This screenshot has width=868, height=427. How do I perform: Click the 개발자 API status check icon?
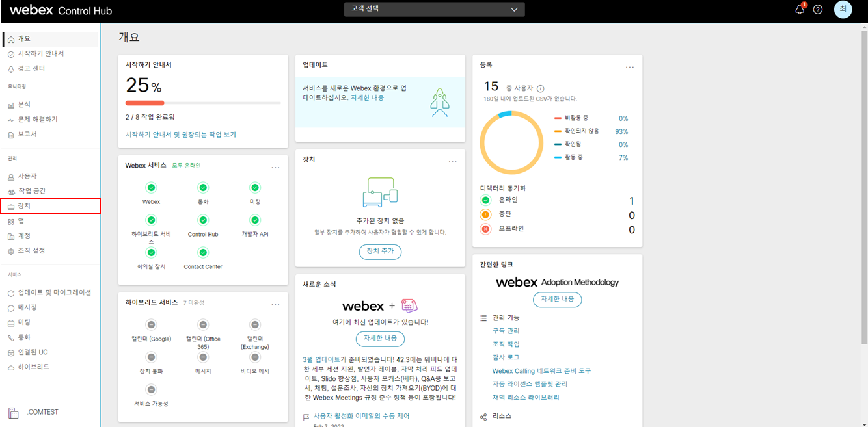click(x=255, y=220)
